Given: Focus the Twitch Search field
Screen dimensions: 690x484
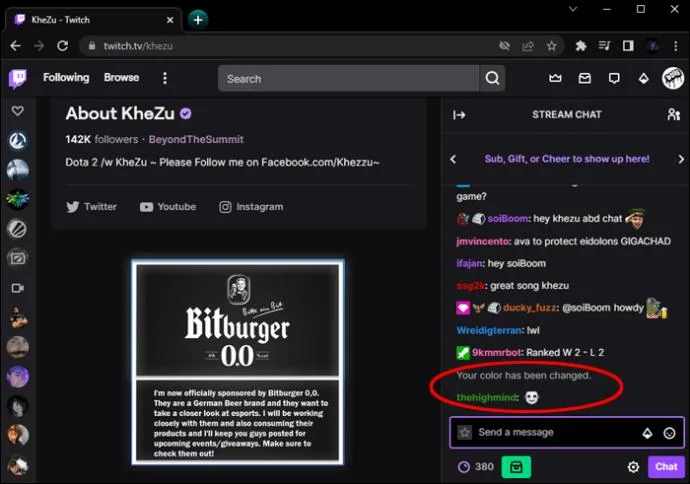Looking at the screenshot, I should 349,79.
